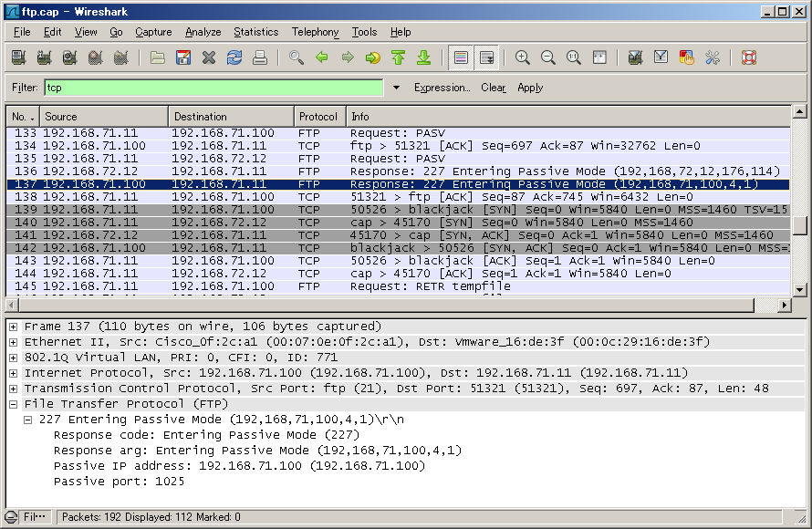The width and height of the screenshot is (812, 529).
Task: Open a capture file icon
Action: (x=158, y=57)
